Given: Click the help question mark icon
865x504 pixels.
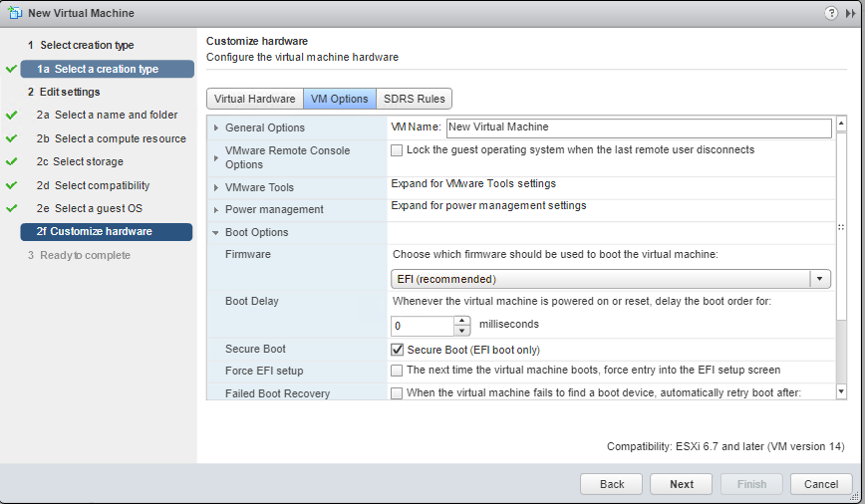Looking at the screenshot, I should click(x=831, y=13).
